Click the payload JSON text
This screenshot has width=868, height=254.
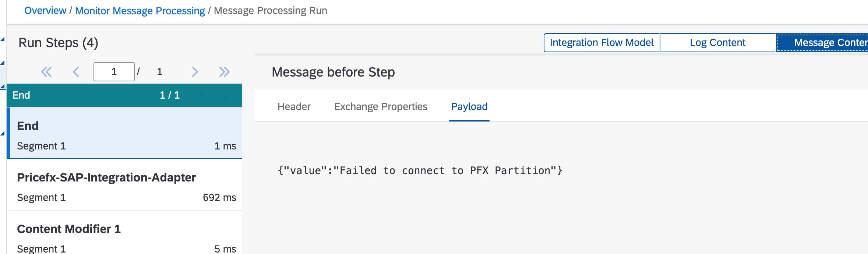(420, 170)
